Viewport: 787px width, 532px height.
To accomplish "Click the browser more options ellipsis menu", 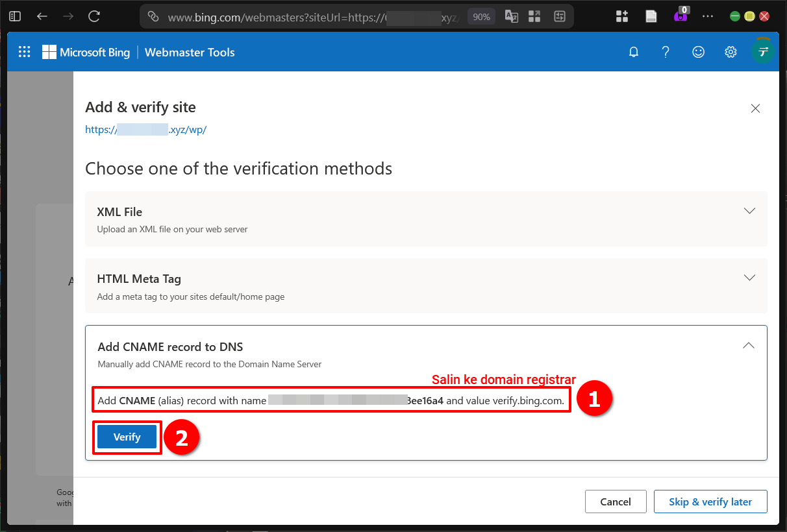I will click(708, 16).
